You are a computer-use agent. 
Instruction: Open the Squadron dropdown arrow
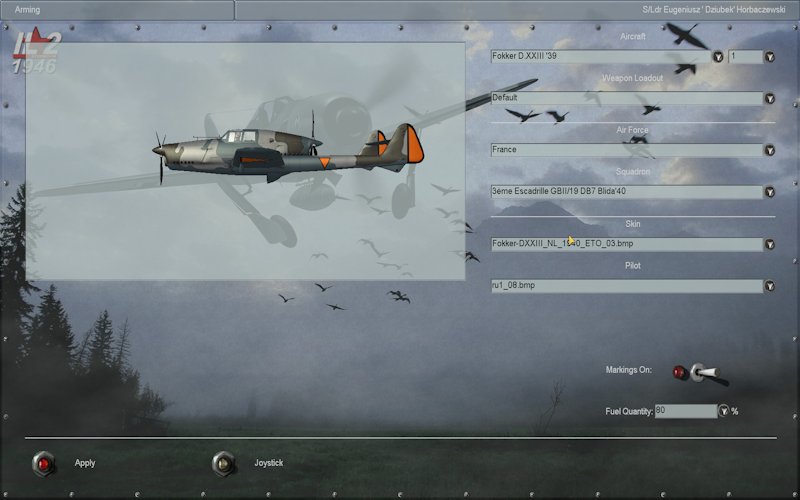(x=770, y=192)
